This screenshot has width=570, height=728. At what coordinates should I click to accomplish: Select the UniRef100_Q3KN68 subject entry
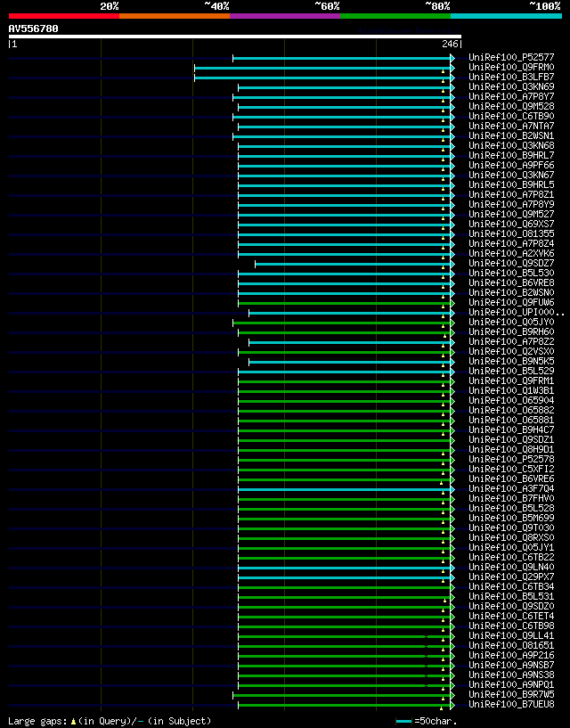pos(511,145)
